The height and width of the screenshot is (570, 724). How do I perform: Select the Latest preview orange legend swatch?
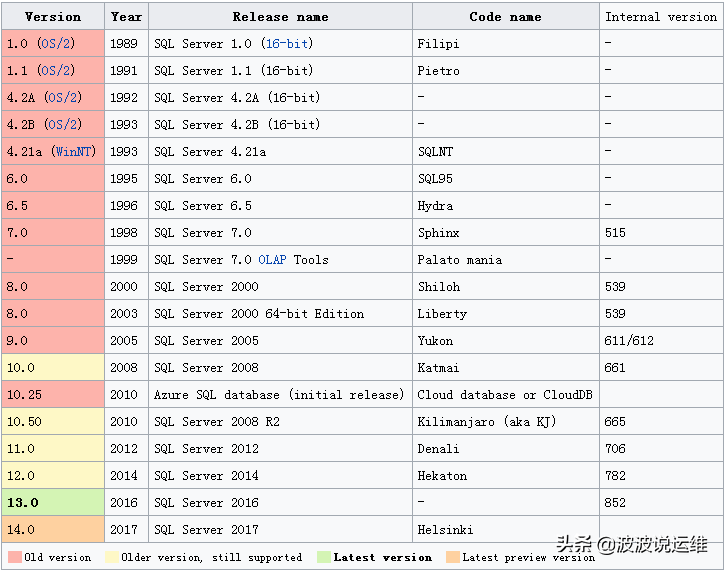tap(453, 557)
